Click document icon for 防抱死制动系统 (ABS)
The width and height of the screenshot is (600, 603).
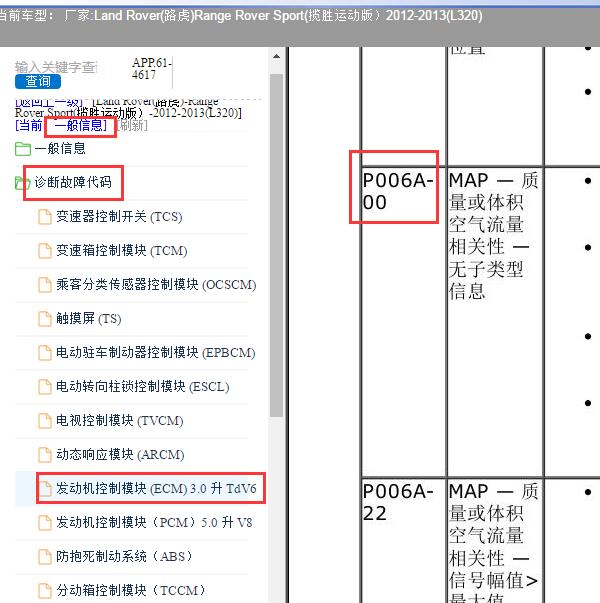click(45, 556)
